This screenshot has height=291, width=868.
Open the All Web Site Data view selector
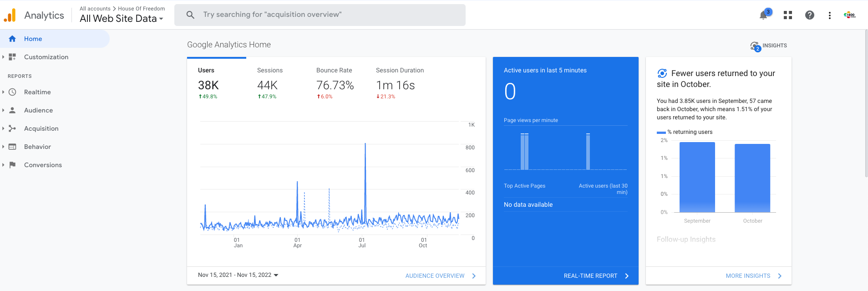pos(122,19)
